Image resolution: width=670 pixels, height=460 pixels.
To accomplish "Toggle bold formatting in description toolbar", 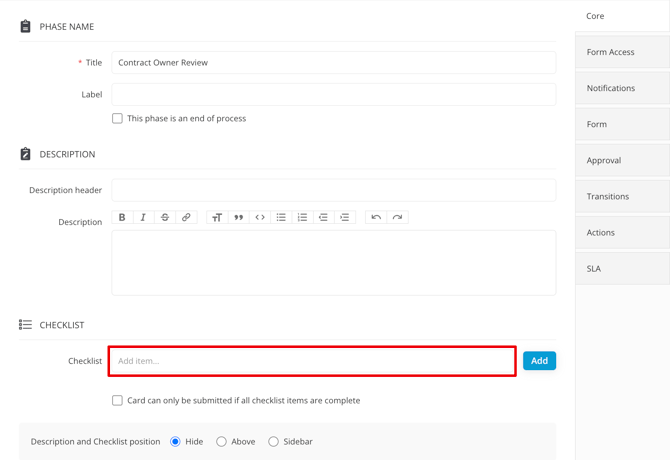I will (x=122, y=217).
